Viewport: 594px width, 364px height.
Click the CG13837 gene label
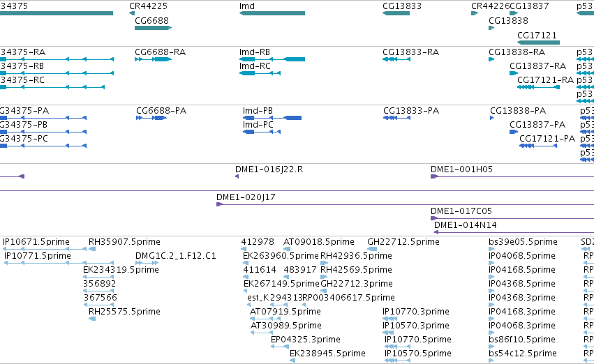pyautogui.click(x=529, y=6)
